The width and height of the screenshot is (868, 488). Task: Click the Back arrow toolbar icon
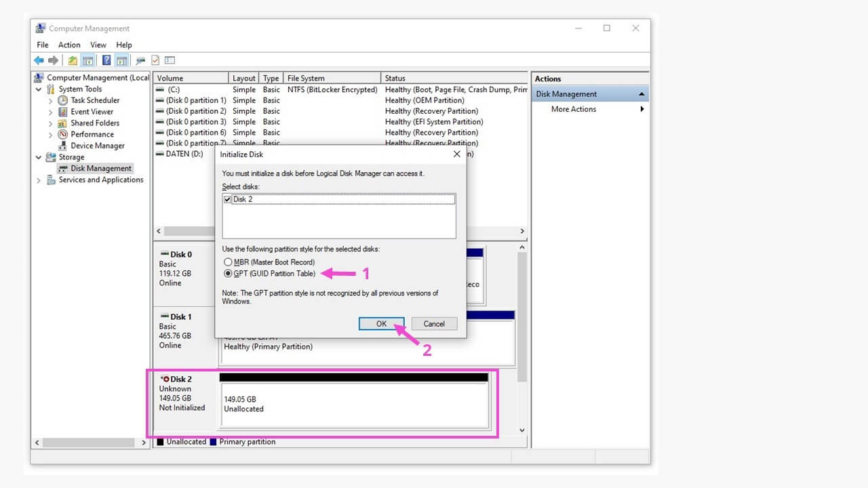(x=39, y=60)
